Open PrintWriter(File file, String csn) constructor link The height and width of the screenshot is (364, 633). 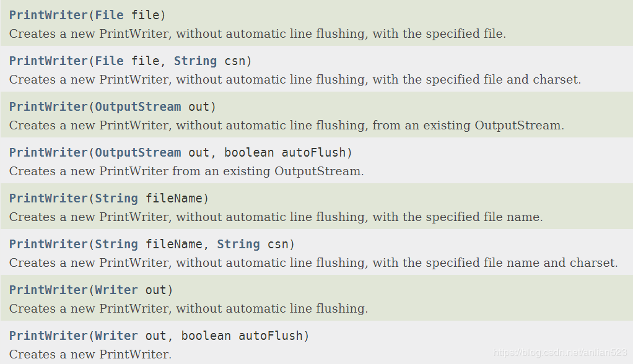(48, 61)
